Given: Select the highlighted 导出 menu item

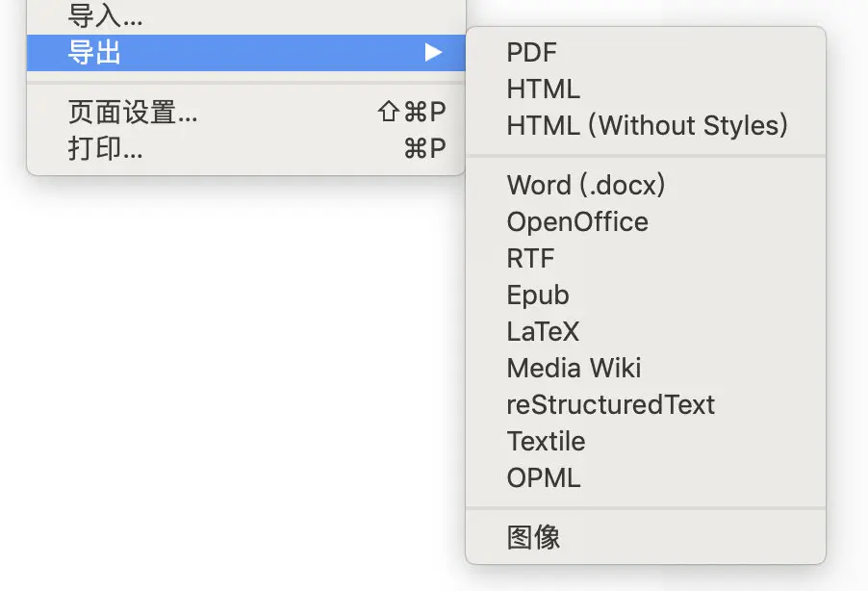Looking at the screenshot, I should click(94, 53).
